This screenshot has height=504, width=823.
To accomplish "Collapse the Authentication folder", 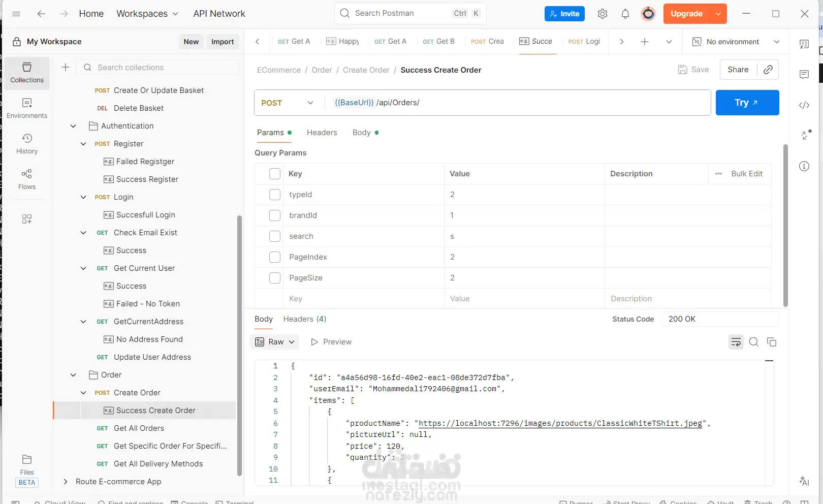I will pyautogui.click(x=73, y=126).
